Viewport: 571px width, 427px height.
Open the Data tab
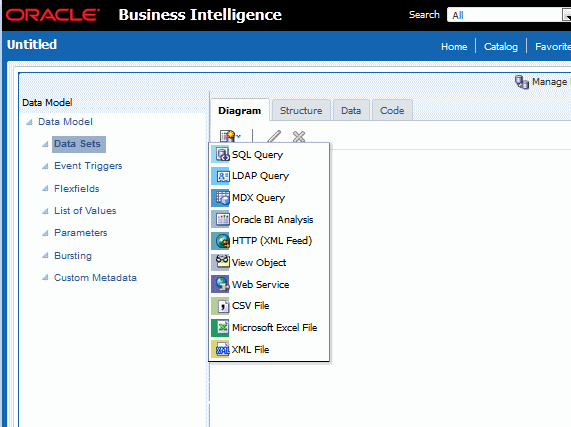click(x=351, y=110)
